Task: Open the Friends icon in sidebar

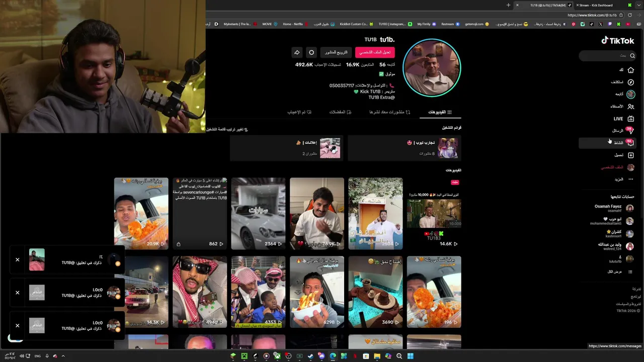Action: (x=630, y=107)
